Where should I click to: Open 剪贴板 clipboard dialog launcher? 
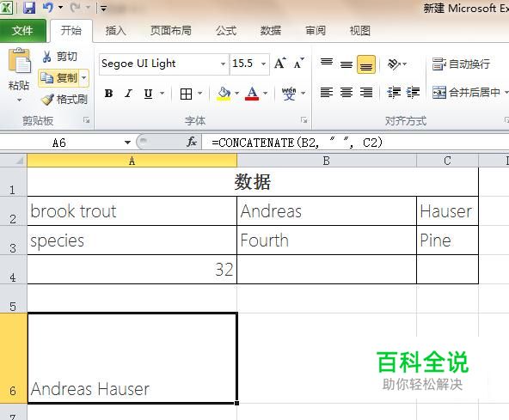click(86, 120)
